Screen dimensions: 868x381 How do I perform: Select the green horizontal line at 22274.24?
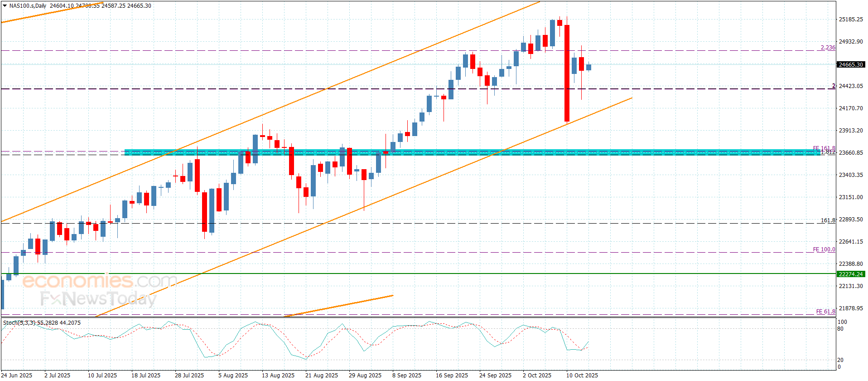[418, 274]
